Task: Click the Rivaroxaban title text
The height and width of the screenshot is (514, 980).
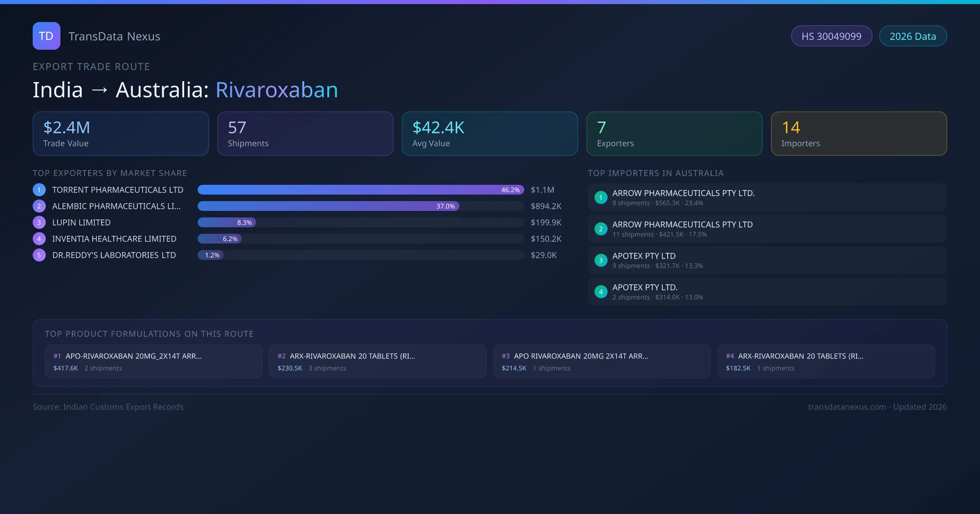Action: 276,90
